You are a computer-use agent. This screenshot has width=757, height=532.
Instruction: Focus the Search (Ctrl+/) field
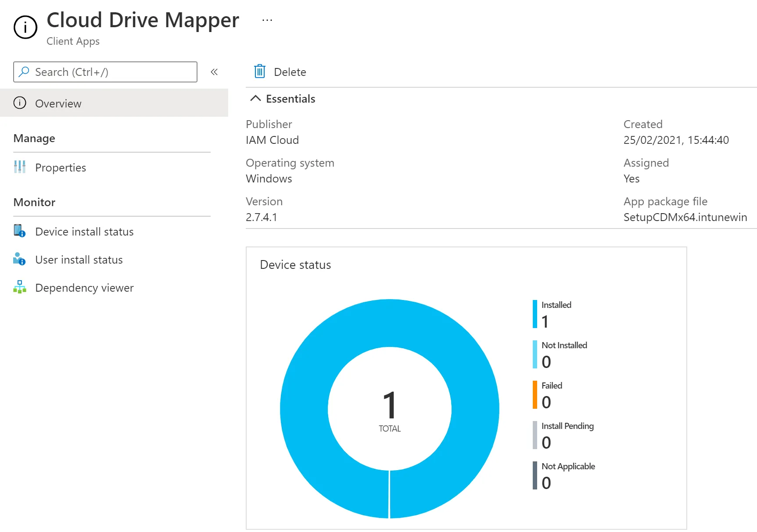105,72
